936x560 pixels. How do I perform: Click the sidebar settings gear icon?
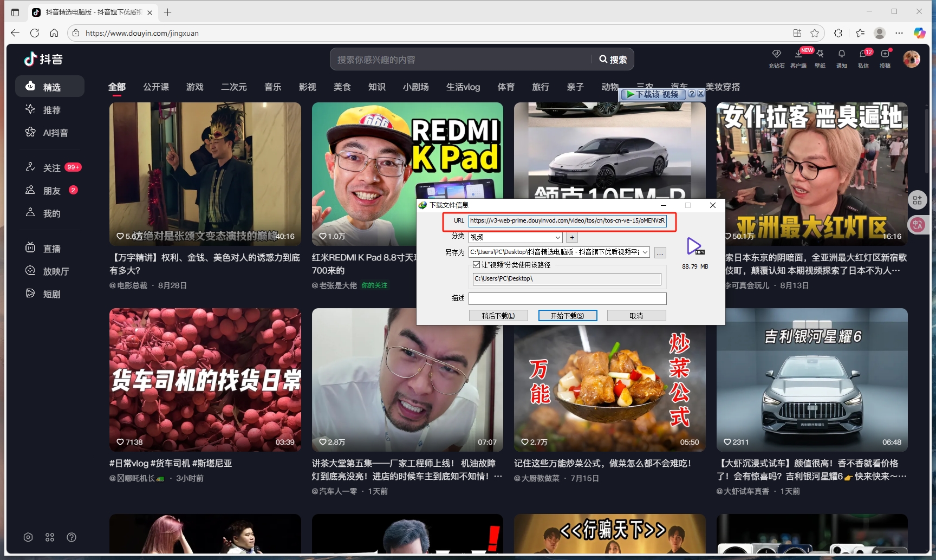[28, 537]
